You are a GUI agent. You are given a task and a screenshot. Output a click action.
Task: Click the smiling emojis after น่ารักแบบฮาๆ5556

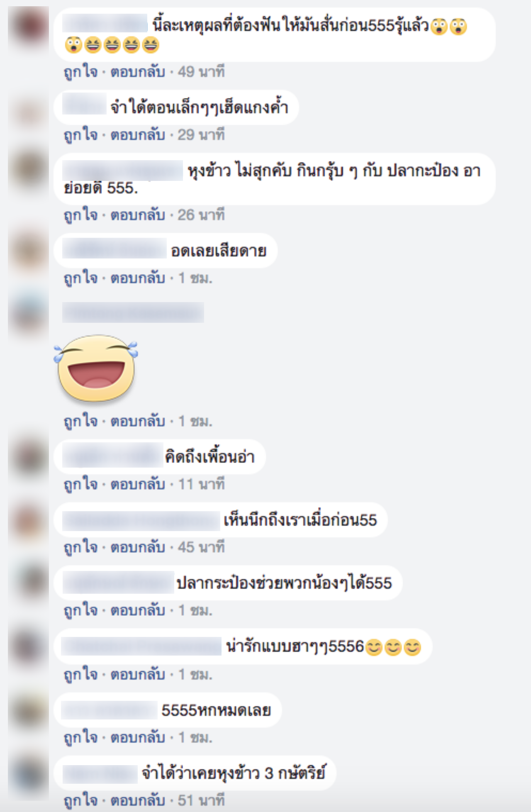click(393, 647)
